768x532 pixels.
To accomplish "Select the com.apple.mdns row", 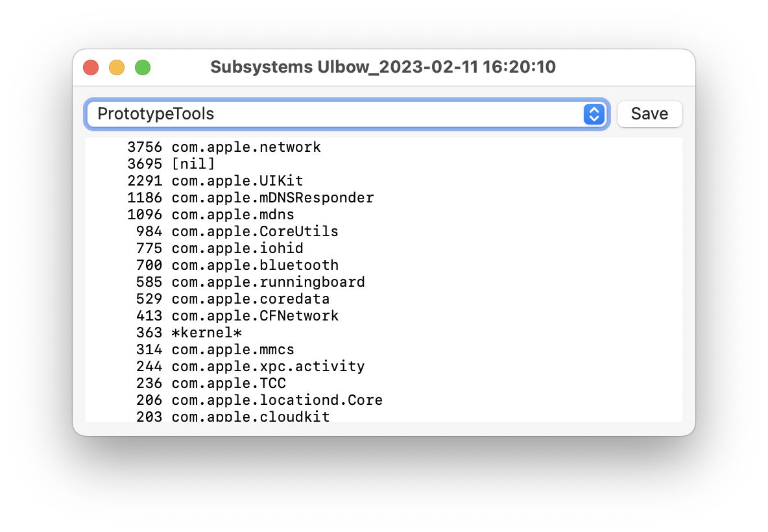I will point(232,215).
